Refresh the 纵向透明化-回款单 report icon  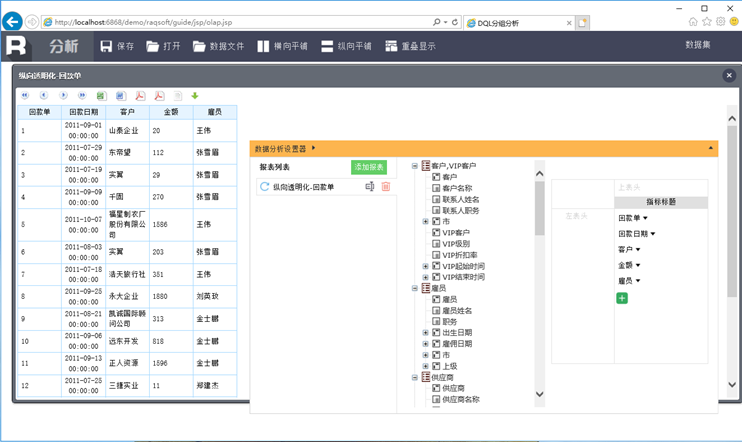[265, 187]
